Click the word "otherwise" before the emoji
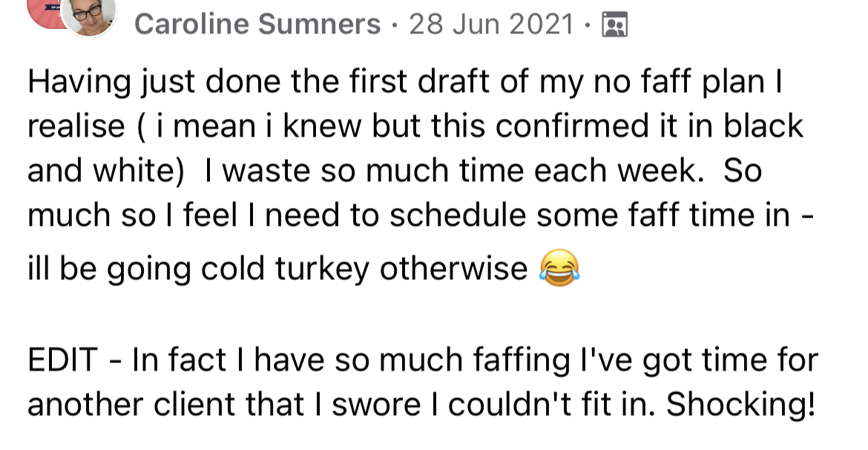This screenshot has width=868, height=450. (x=453, y=269)
